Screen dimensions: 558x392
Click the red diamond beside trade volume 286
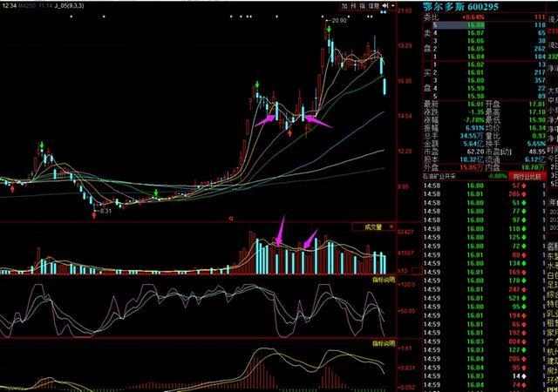[x=523, y=194]
